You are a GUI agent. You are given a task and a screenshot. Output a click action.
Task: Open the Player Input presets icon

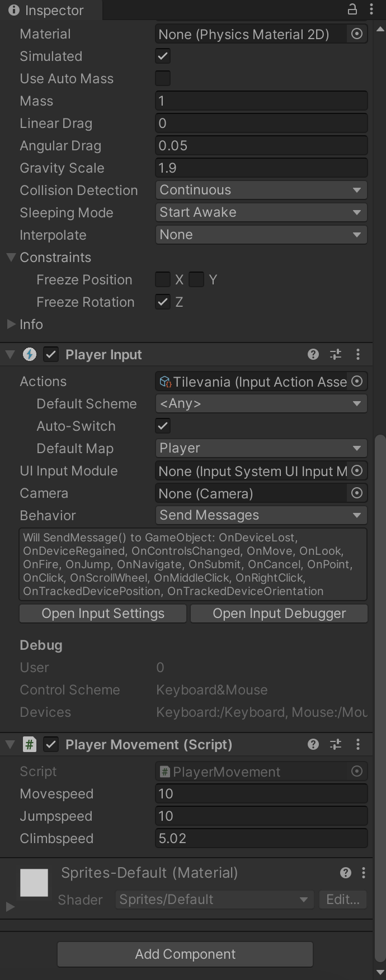coord(335,354)
